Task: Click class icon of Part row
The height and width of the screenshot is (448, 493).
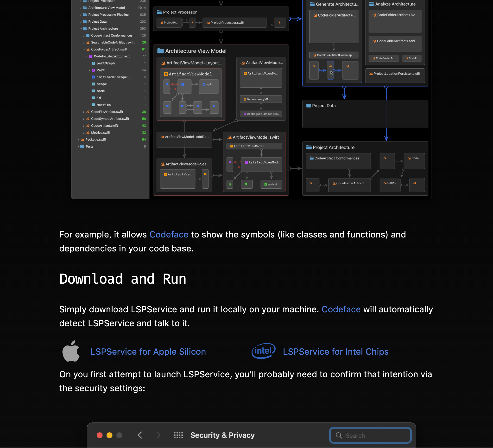Action: pyautogui.click(x=93, y=70)
